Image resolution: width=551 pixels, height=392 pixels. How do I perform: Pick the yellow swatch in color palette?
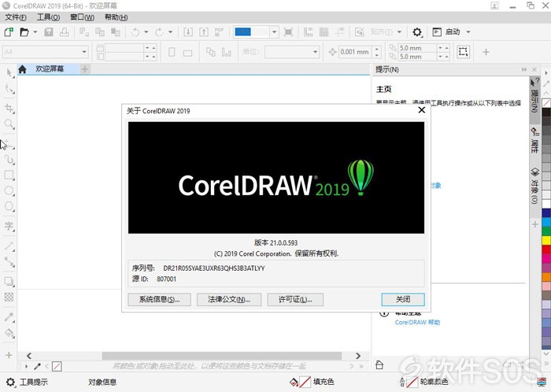546,241
